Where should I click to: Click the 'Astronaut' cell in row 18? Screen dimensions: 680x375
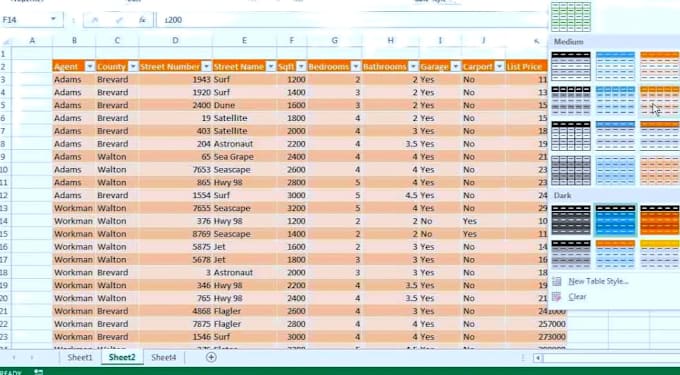pyautogui.click(x=244, y=273)
